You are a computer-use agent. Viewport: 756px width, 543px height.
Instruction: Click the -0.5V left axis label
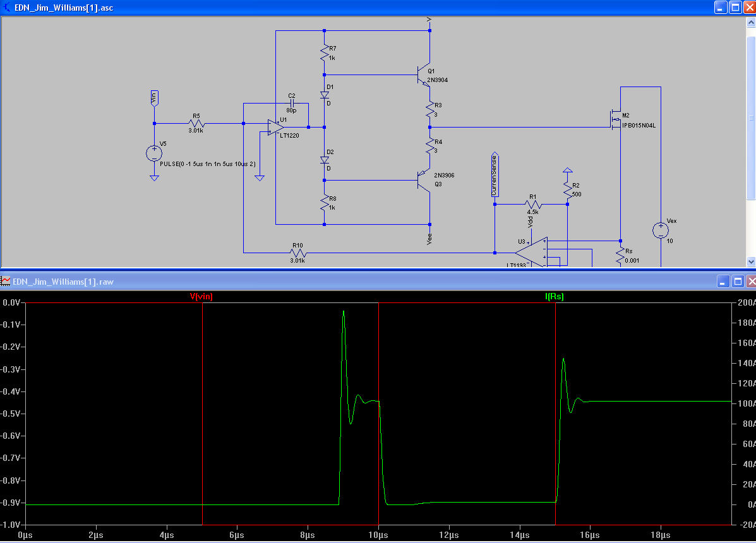click(x=10, y=414)
